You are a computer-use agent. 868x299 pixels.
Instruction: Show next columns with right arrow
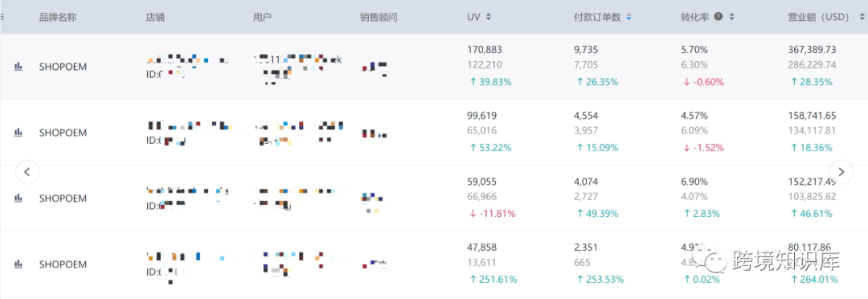(841, 172)
